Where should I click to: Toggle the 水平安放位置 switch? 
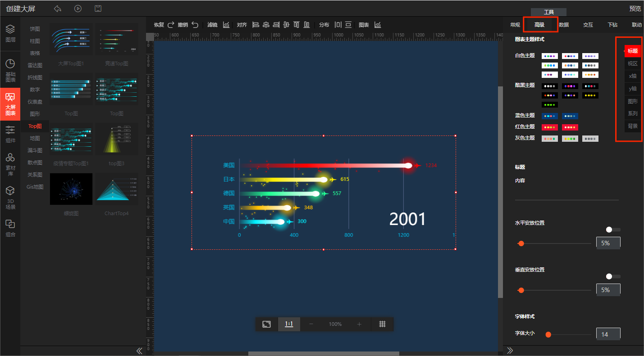[x=613, y=230]
